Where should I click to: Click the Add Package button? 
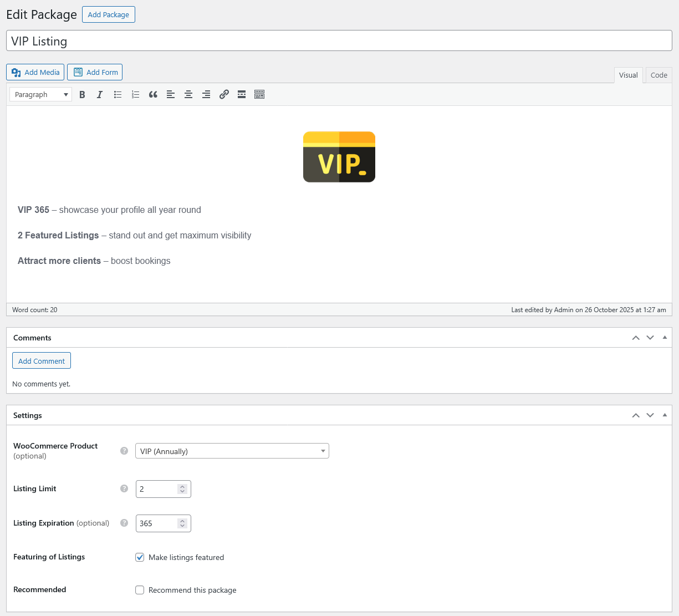108,15
